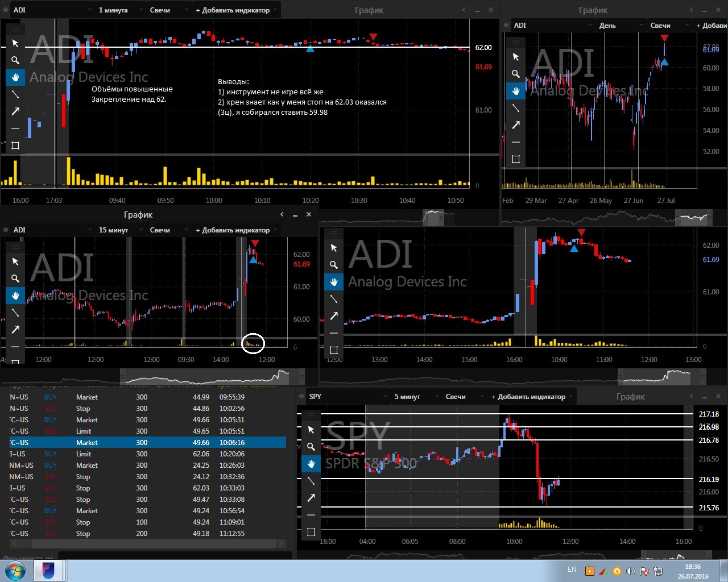Viewport: 728px width, 582px height.
Task: Open the Windows Start menu
Action: pyautogui.click(x=15, y=571)
